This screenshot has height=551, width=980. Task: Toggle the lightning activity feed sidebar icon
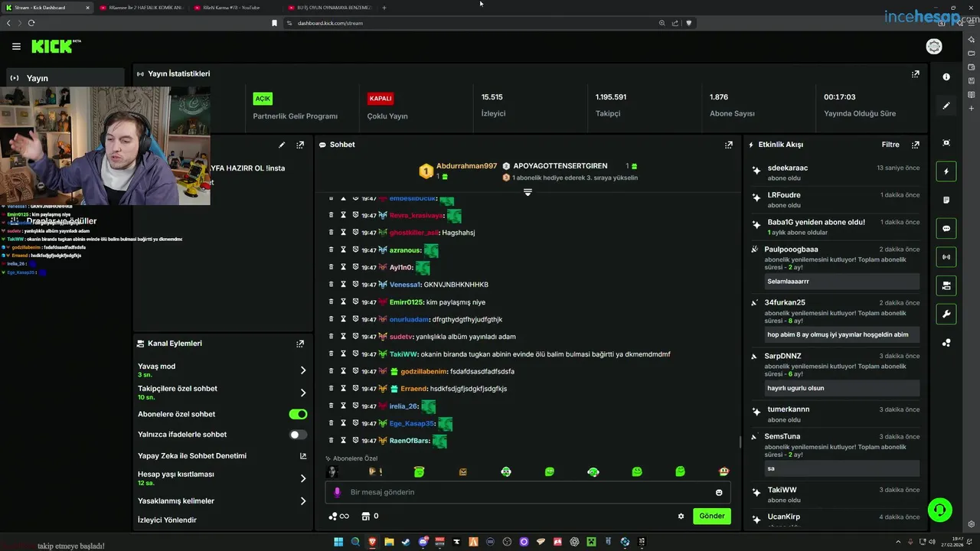click(946, 171)
